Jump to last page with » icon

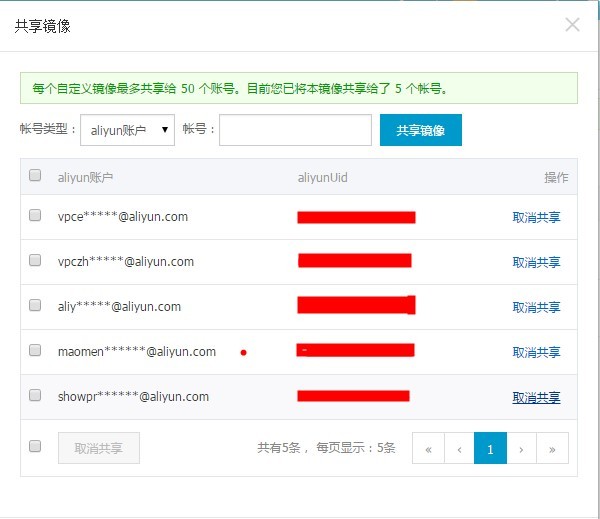(x=552, y=449)
